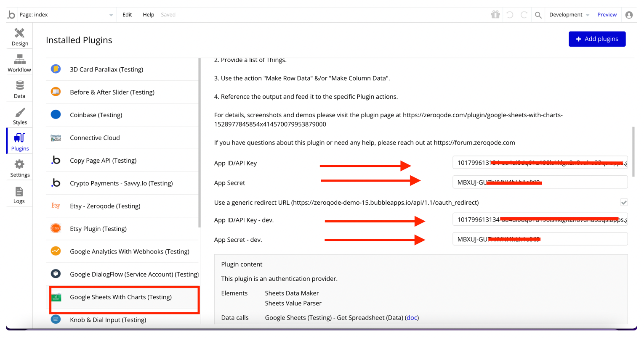The height and width of the screenshot is (338, 644).
Task: Click the Google Analytics With Webhooks icon
Action: (x=56, y=251)
